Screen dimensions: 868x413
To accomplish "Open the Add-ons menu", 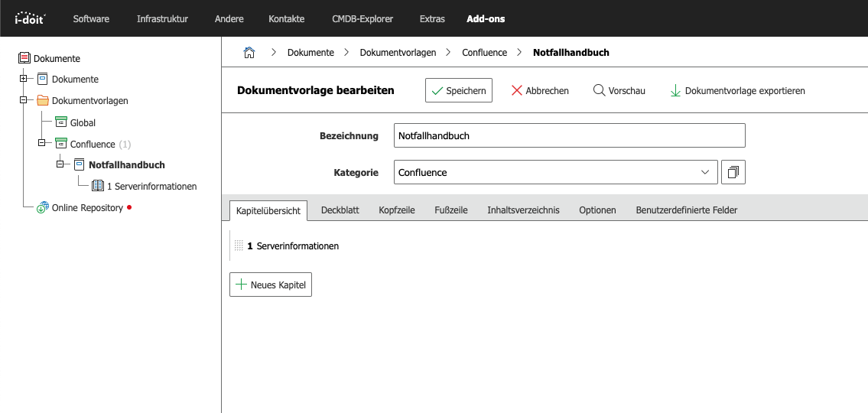I will coord(486,18).
